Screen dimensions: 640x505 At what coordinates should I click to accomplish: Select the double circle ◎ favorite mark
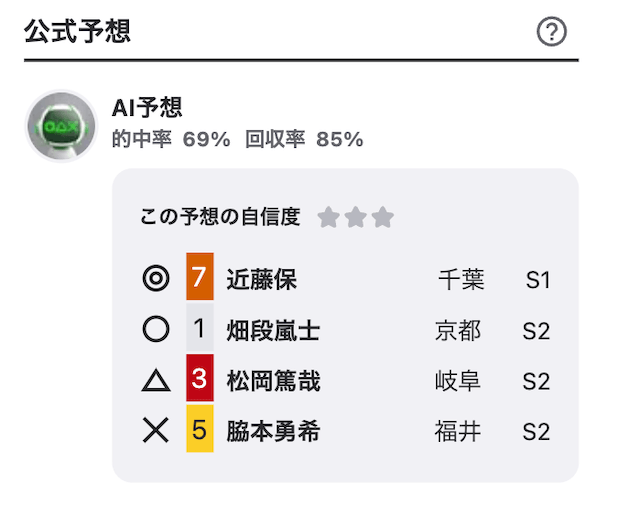[156, 278]
